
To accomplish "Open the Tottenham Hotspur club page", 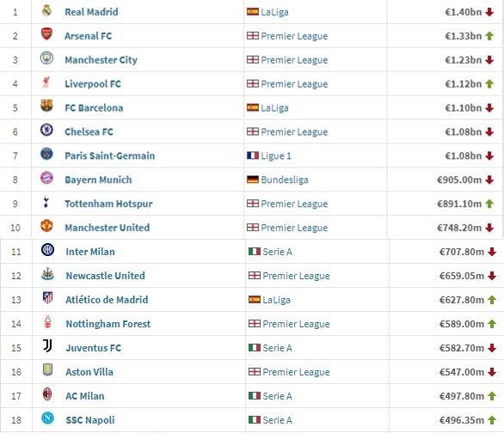I will [x=108, y=204].
